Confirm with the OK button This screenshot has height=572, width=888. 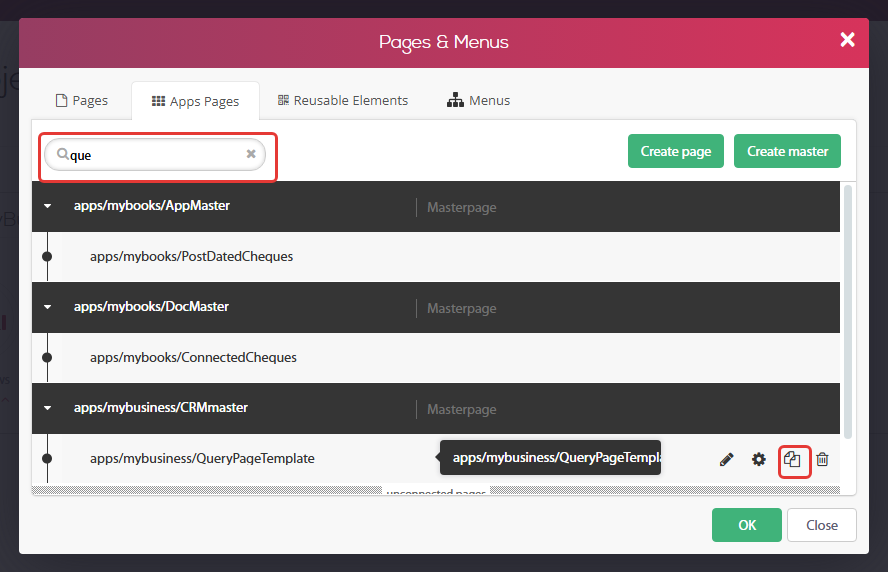coord(747,525)
